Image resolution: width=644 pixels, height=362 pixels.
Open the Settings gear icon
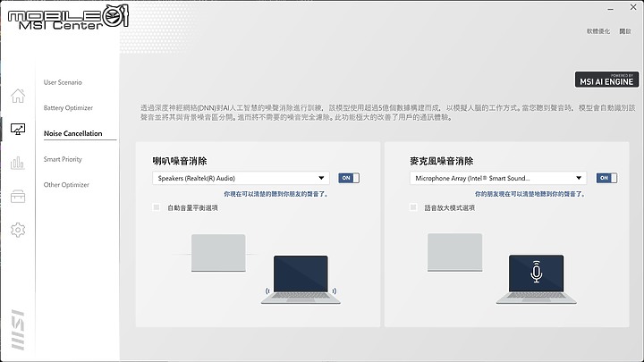pyautogui.click(x=18, y=230)
